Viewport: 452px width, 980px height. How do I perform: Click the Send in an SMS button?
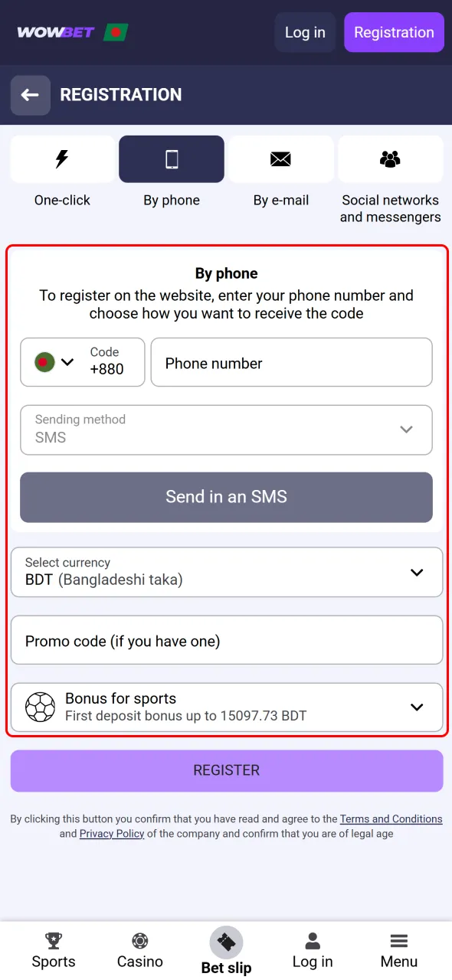(x=226, y=498)
